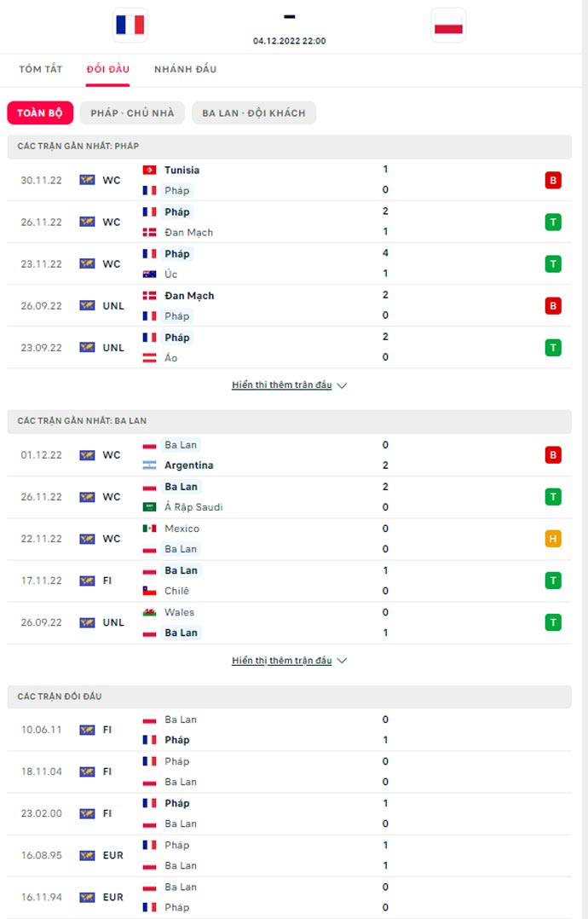This screenshot has width=588, height=919.
Task: Click competition icon beside 17.11.22 FI match
Action: pos(87,581)
